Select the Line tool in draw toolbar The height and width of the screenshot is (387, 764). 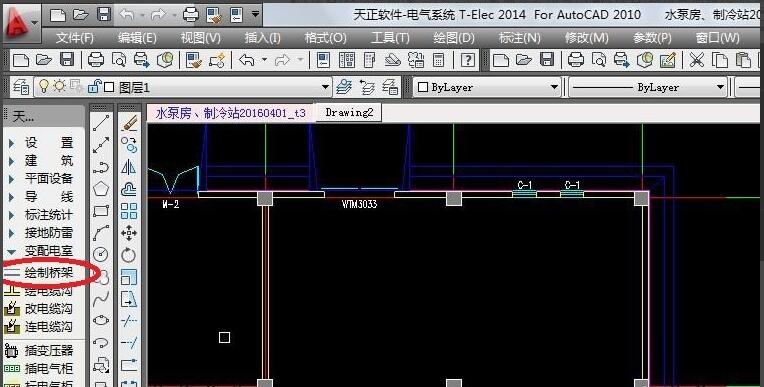pyautogui.click(x=101, y=123)
